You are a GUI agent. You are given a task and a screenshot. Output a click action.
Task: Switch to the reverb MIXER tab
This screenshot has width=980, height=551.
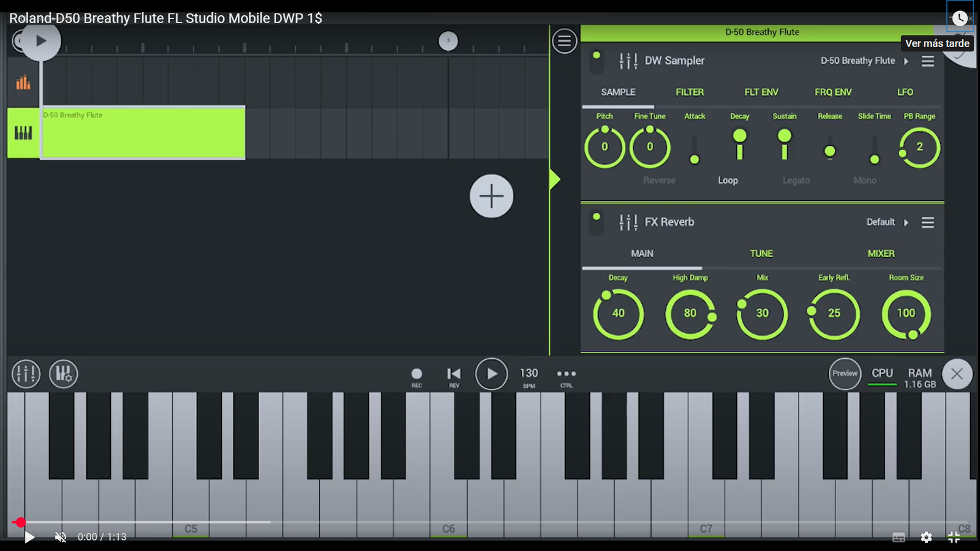[881, 253]
